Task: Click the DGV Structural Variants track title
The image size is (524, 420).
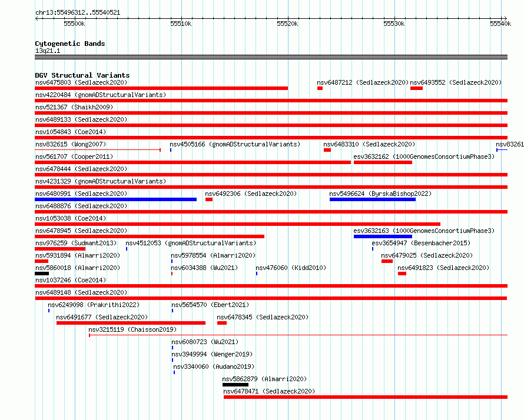Action: pyautogui.click(x=82, y=75)
